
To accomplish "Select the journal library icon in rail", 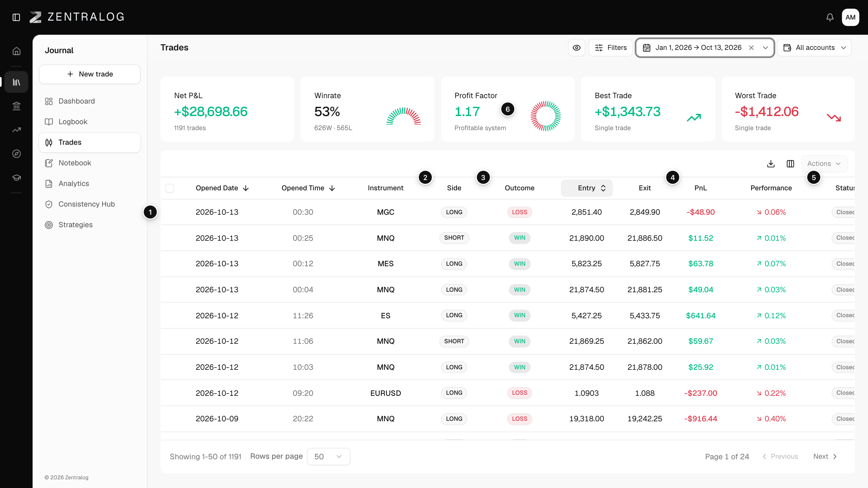I will coord(17,82).
